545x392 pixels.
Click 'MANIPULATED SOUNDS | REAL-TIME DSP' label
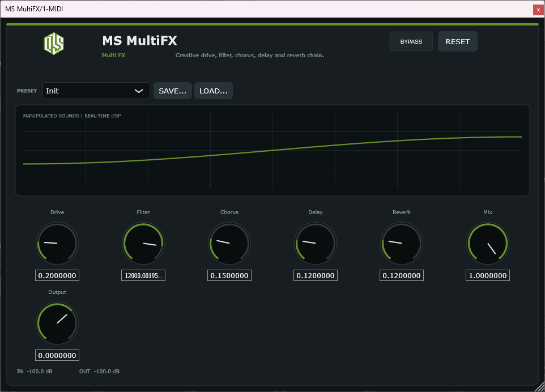coord(72,116)
